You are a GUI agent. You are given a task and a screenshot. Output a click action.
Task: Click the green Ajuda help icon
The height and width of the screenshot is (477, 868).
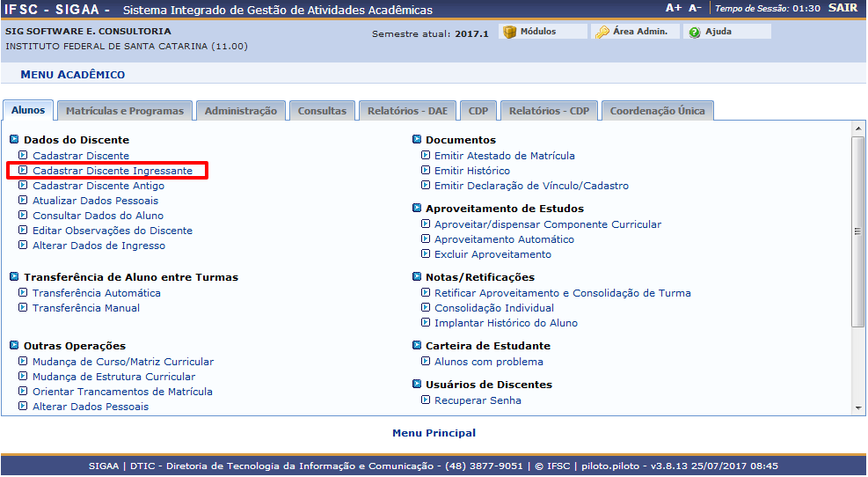point(695,32)
